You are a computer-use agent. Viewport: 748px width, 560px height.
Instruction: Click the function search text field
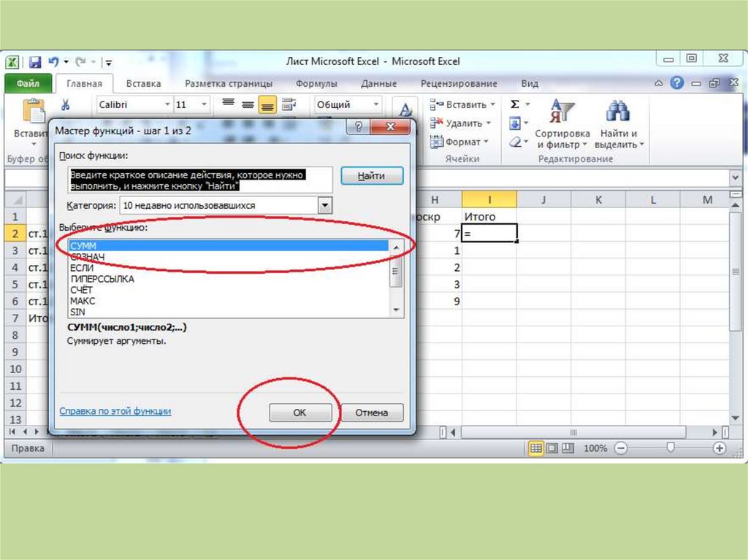pyautogui.click(x=200, y=180)
